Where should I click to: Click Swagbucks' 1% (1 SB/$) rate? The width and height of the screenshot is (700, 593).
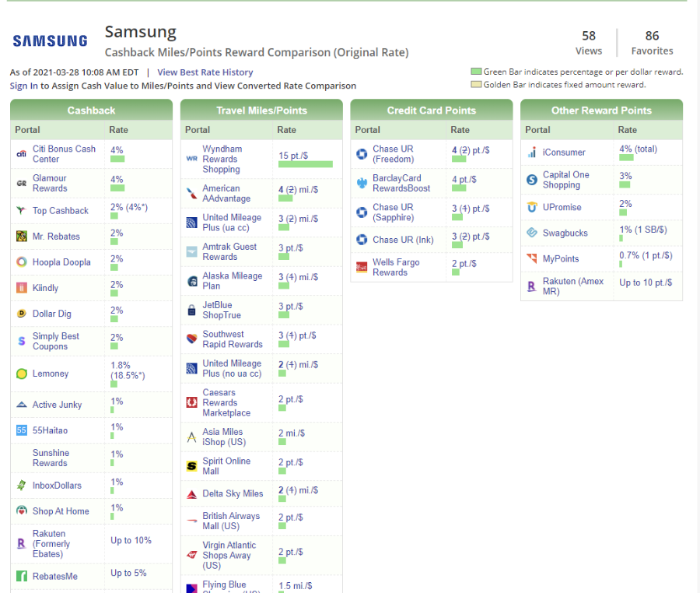(x=643, y=230)
